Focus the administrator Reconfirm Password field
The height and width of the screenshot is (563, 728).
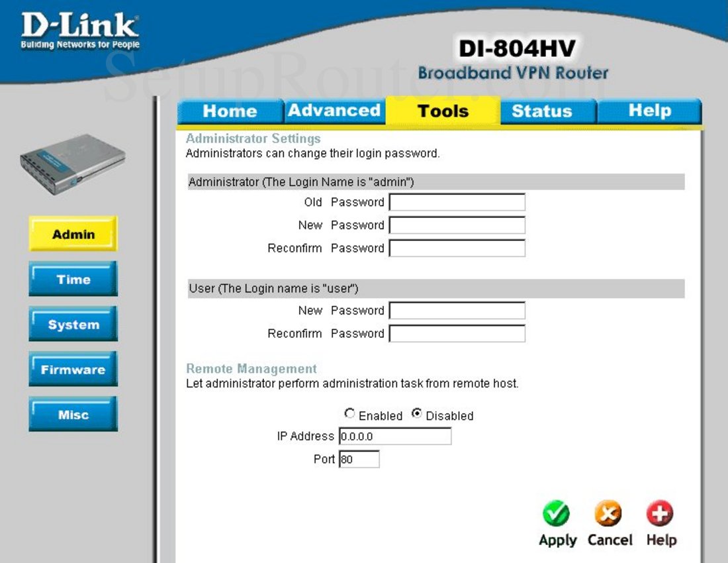click(x=457, y=248)
